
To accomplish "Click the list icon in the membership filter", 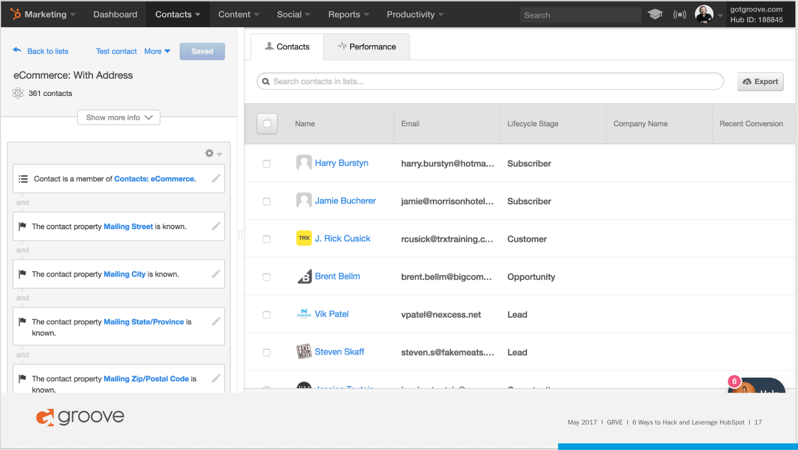I will click(23, 179).
